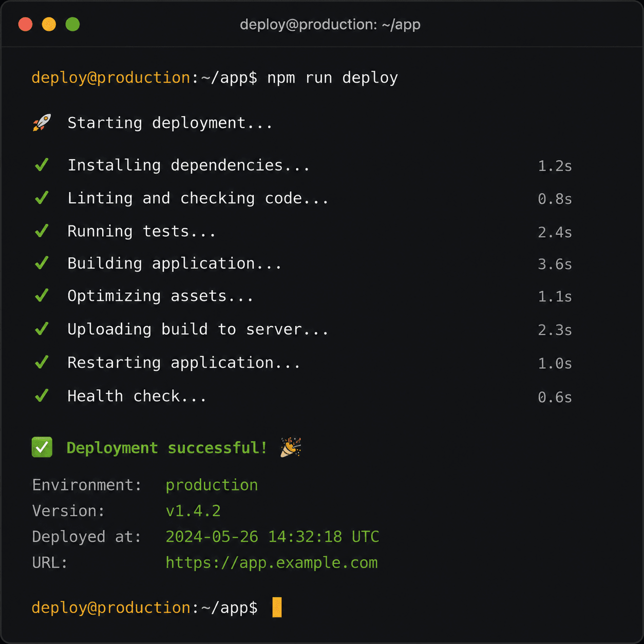Click the Health check... text
The image size is (644, 644).
[137, 396]
